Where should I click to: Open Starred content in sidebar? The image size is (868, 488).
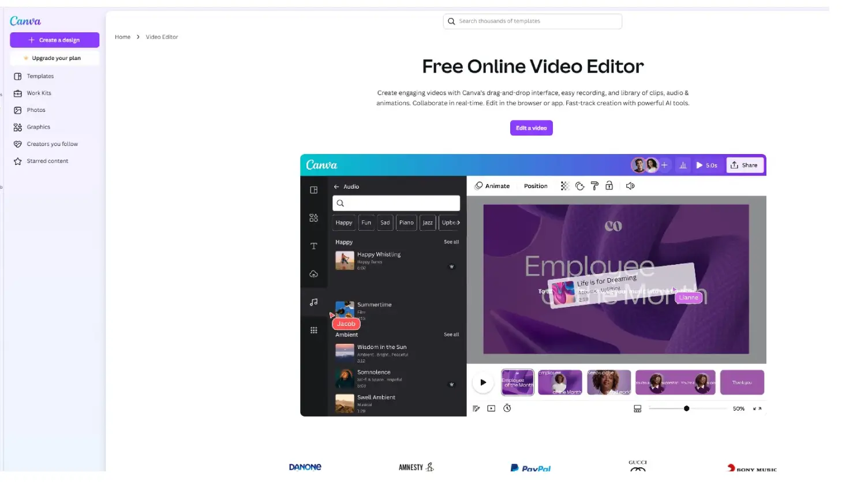[47, 161]
